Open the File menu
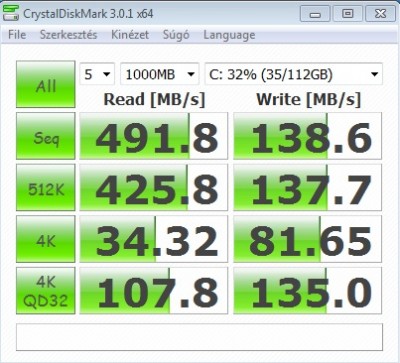Screen dimensions: 400x363 click(17, 35)
